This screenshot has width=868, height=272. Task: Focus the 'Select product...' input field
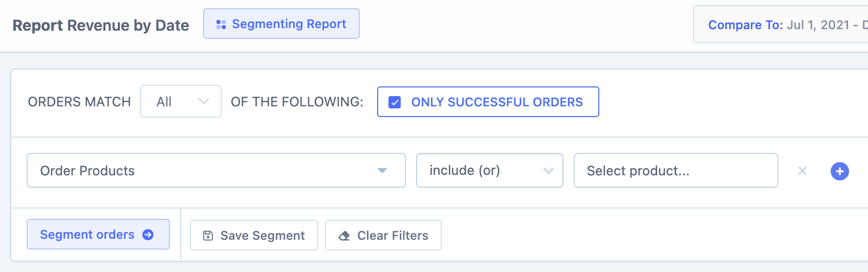(676, 171)
